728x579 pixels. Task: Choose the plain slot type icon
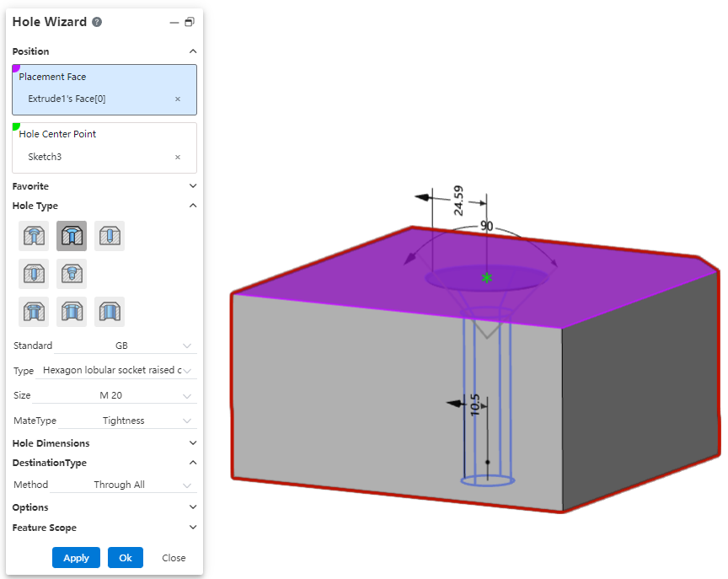110,312
